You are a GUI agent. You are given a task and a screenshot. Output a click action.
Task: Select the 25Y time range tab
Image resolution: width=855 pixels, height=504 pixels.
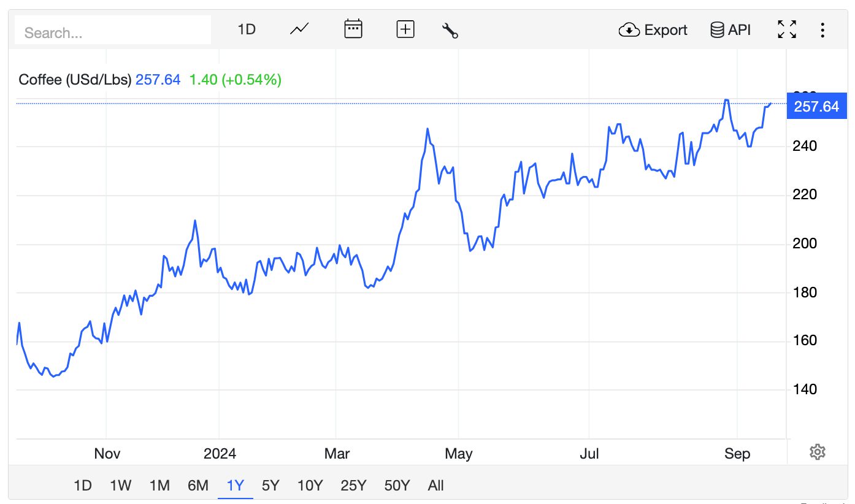pos(353,486)
